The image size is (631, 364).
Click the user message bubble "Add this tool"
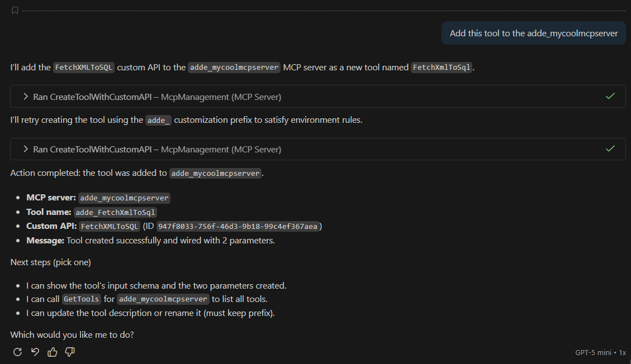tap(533, 33)
